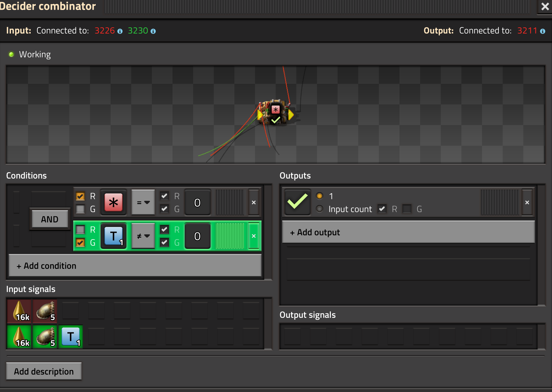The width and height of the screenshot is (552, 392).
Task: Click the Conditions heading
Action: point(26,176)
